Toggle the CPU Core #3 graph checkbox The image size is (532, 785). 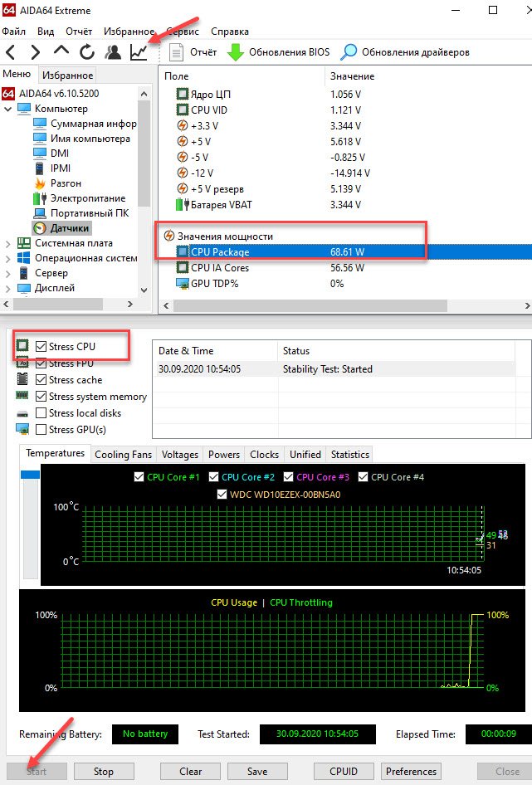click(x=288, y=477)
